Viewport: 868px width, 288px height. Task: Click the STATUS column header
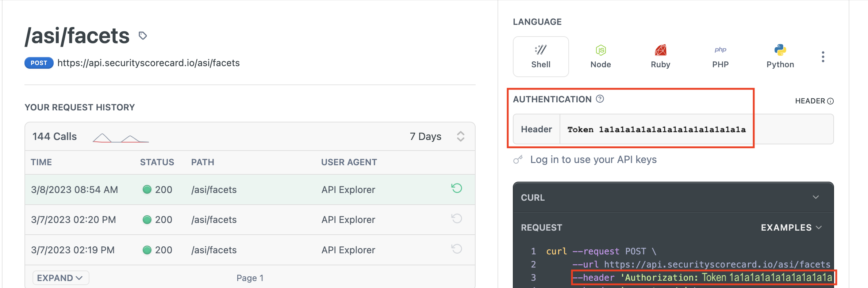click(x=157, y=162)
